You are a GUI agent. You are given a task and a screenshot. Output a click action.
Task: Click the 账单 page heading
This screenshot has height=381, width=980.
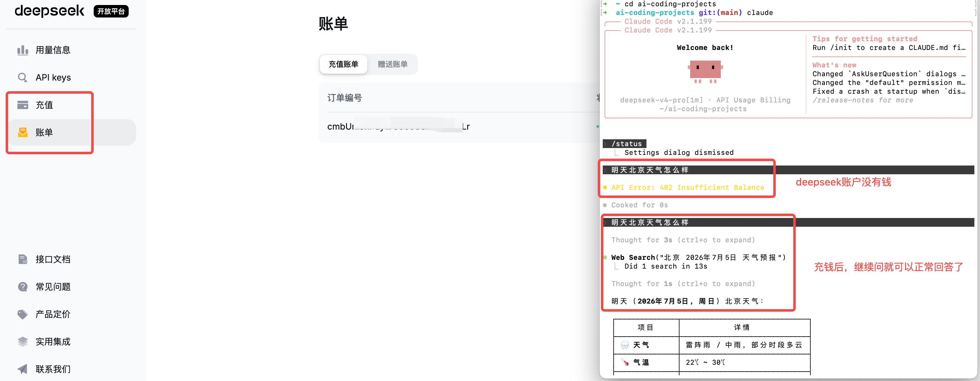point(333,24)
